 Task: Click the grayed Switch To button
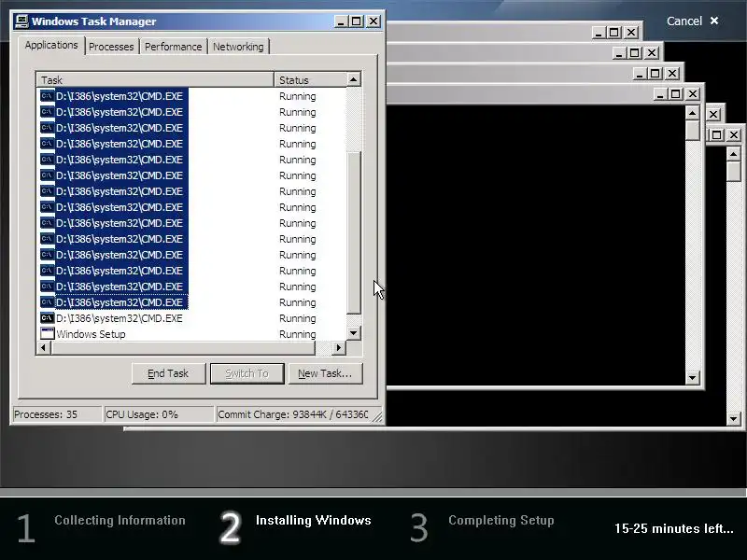click(x=247, y=373)
